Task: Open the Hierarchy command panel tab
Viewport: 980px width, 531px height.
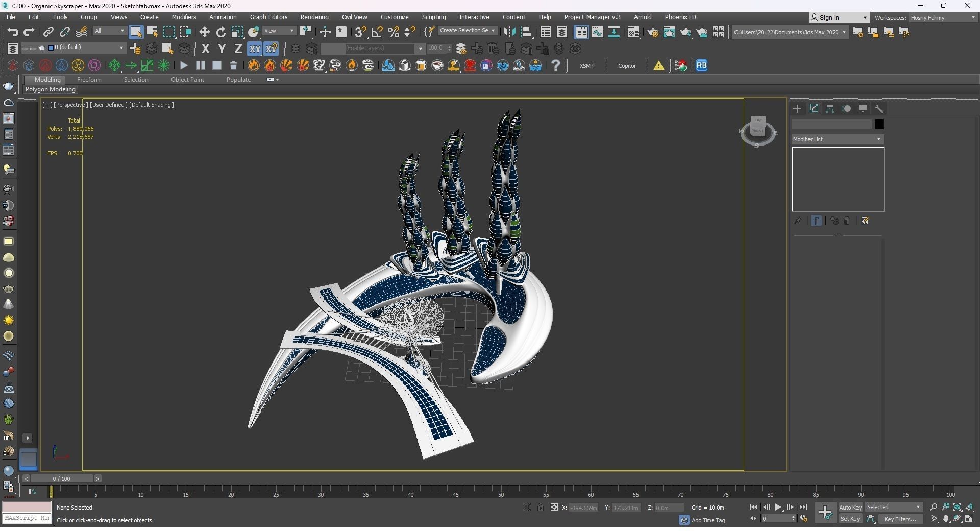Action: click(x=830, y=109)
